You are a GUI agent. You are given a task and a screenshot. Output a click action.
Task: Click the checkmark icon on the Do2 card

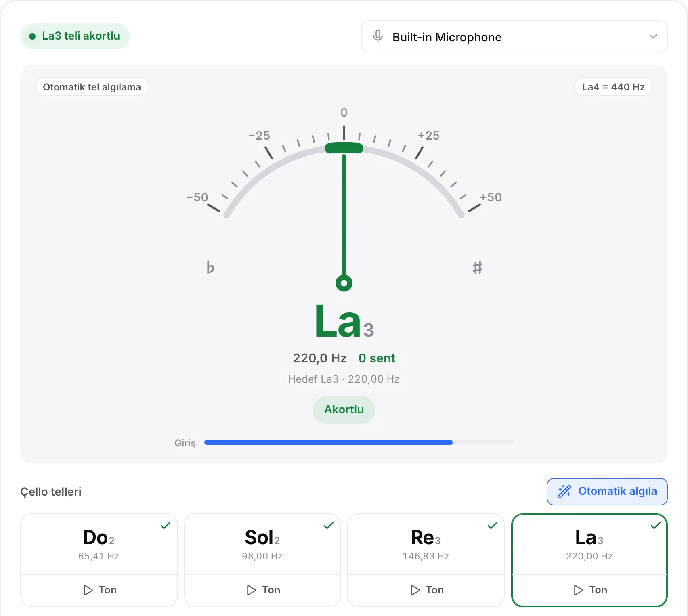coord(166,525)
